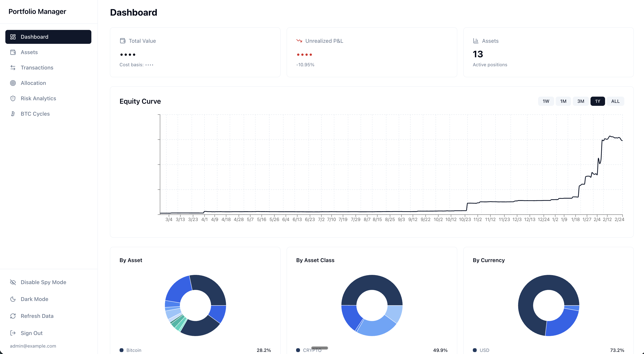Click the Transactions arrows icon
644x354 pixels.
(x=13, y=68)
